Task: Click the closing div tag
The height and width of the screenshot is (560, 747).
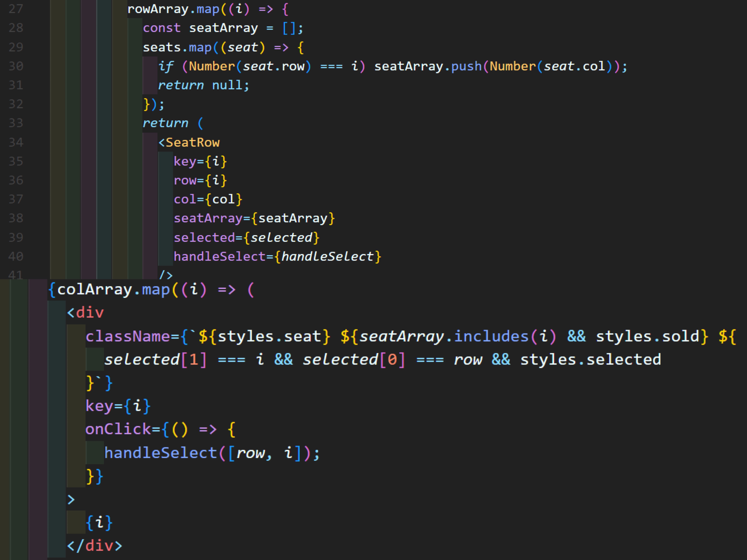Action: [94, 546]
